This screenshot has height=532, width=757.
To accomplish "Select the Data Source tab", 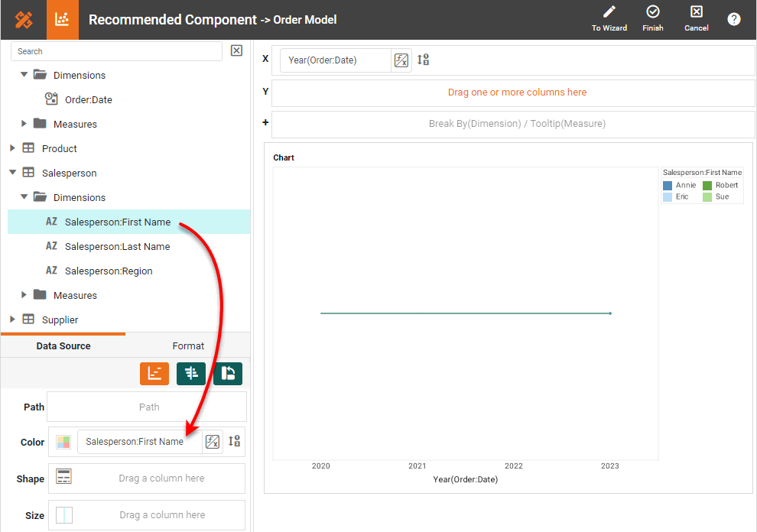I will pyautogui.click(x=63, y=346).
